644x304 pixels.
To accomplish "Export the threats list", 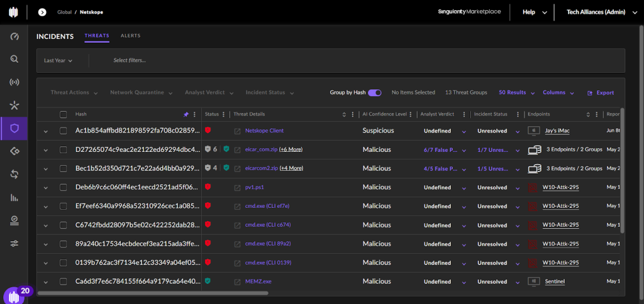I will coord(601,93).
